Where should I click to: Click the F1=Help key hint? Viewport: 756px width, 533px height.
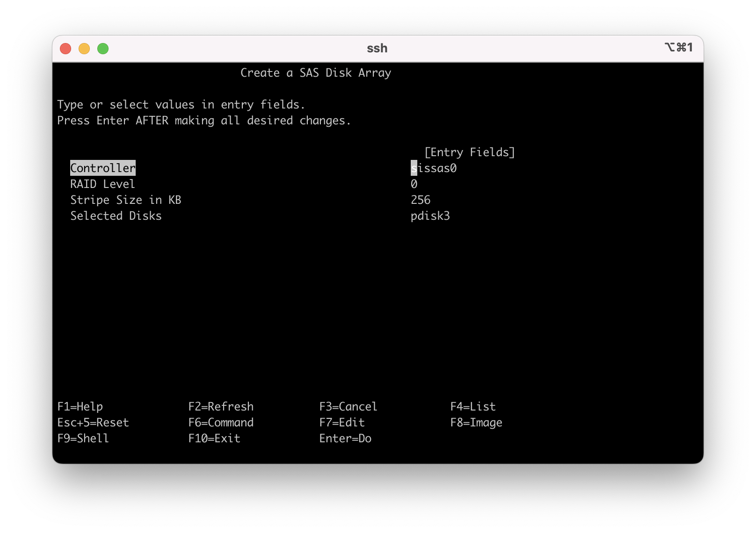coord(80,406)
